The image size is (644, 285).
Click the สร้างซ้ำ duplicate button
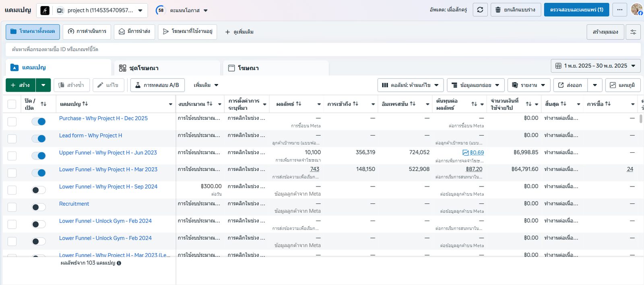tap(72, 85)
